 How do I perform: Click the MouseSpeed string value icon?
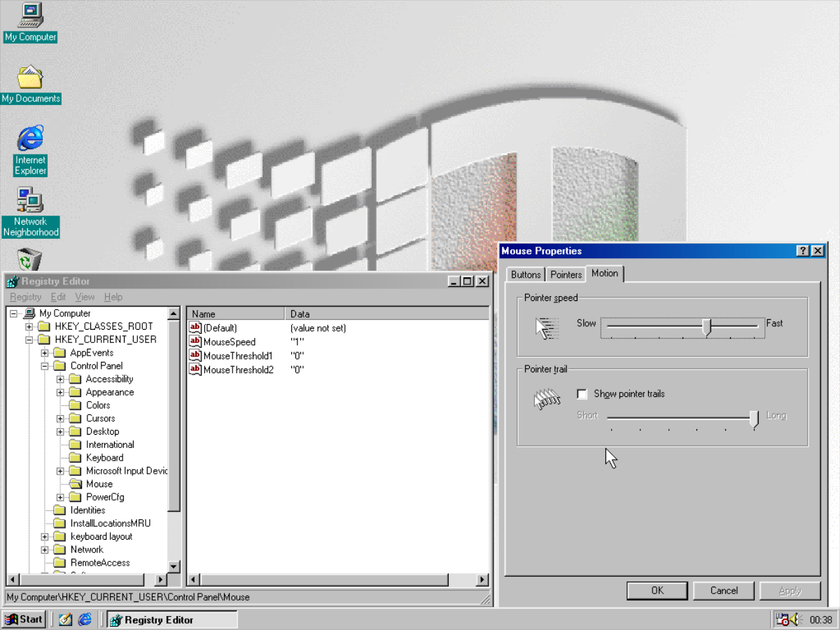point(195,342)
